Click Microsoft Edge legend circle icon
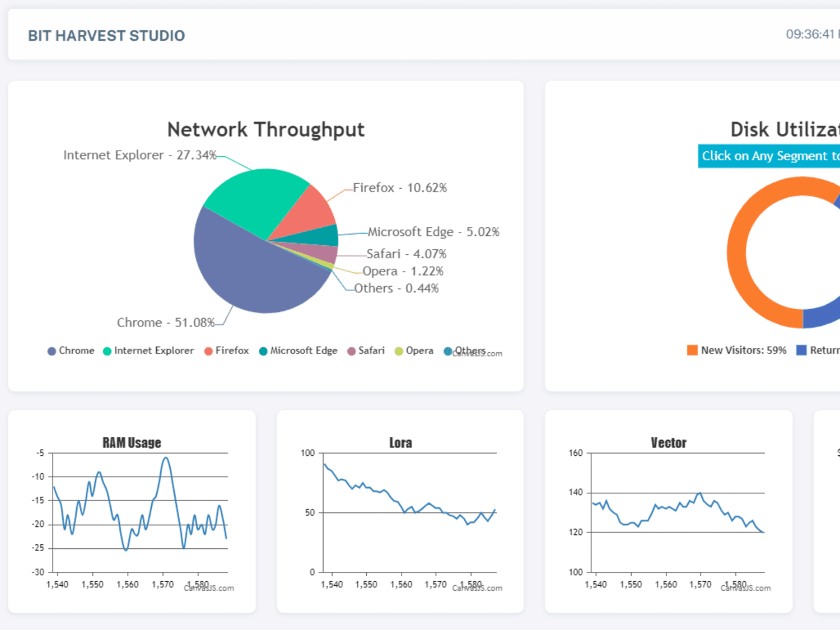The image size is (840, 630). (263, 351)
